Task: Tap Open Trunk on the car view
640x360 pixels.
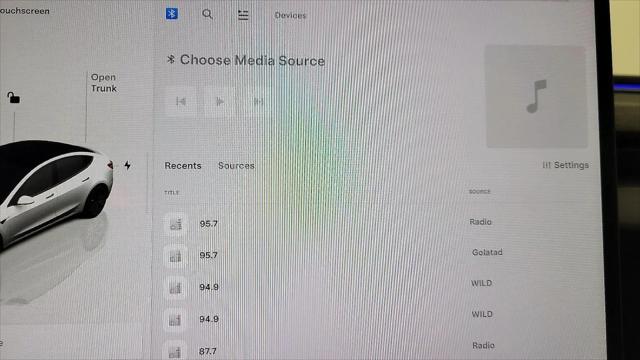Action: point(104,83)
